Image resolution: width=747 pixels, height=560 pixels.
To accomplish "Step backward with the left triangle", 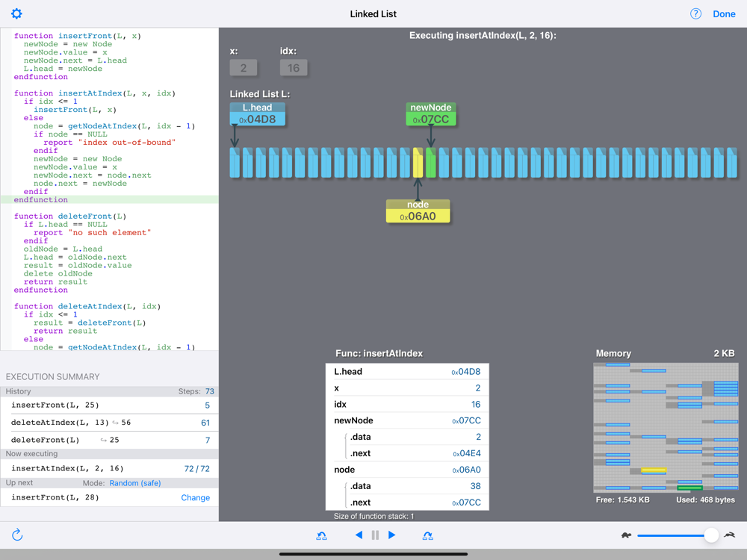I will (x=359, y=535).
